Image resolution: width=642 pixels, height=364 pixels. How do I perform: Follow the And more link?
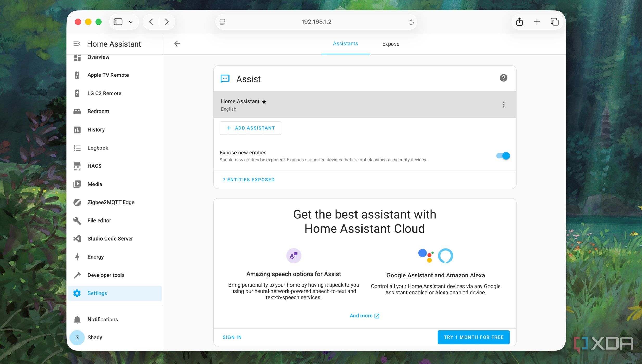tap(364, 316)
